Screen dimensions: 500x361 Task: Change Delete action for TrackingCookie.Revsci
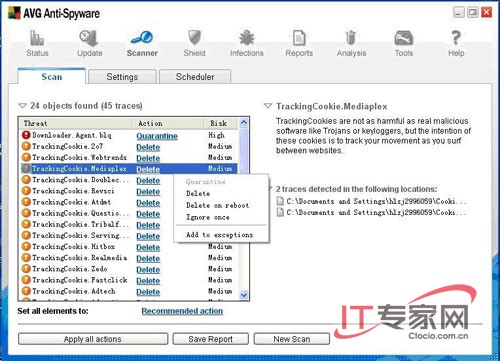(148, 192)
